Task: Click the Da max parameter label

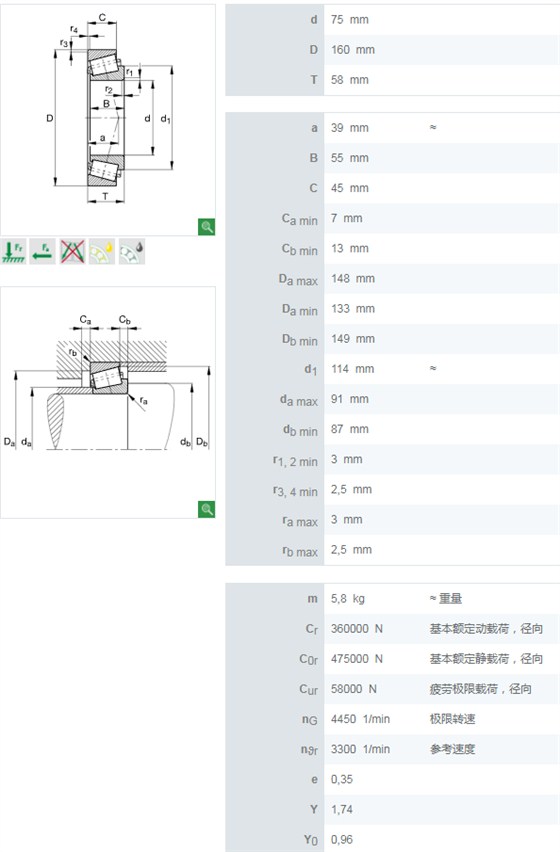Action: click(298, 280)
